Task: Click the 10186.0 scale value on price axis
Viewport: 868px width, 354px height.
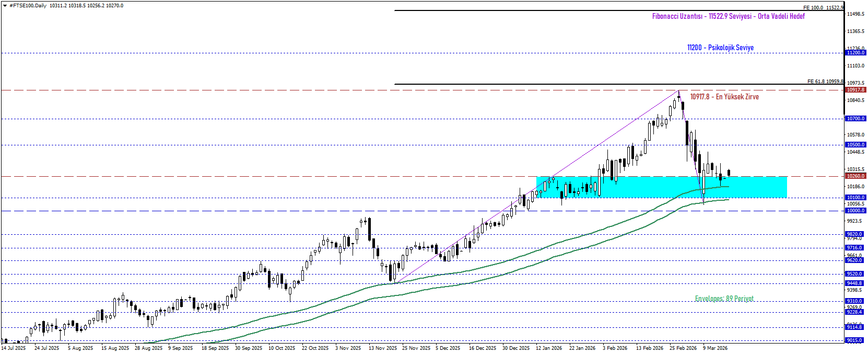Action: pyautogui.click(x=855, y=187)
